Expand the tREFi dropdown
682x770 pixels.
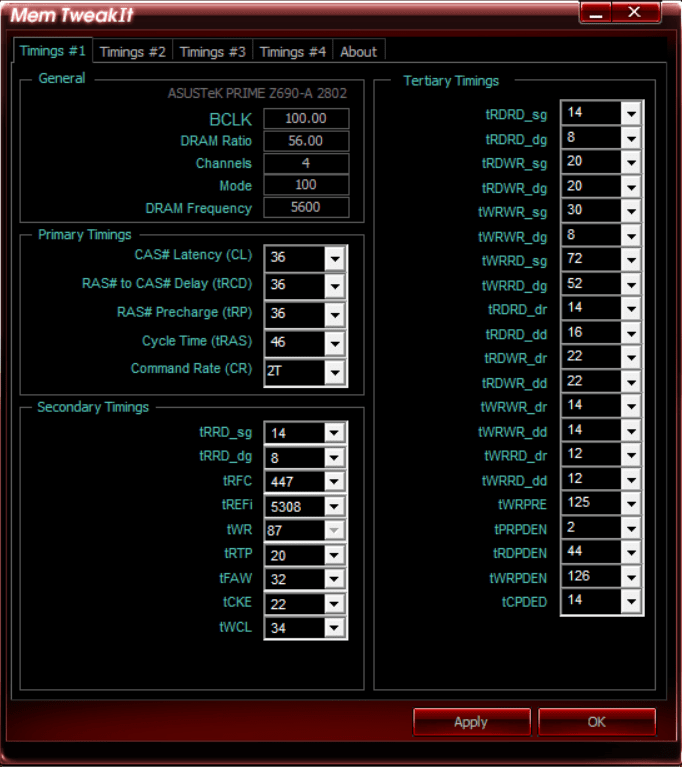[x=334, y=507]
